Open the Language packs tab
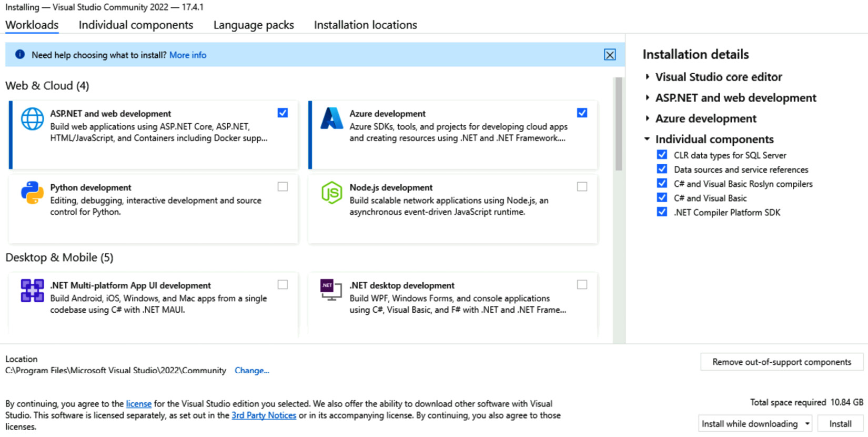The width and height of the screenshot is (868, 437). (x=254, y=25)
